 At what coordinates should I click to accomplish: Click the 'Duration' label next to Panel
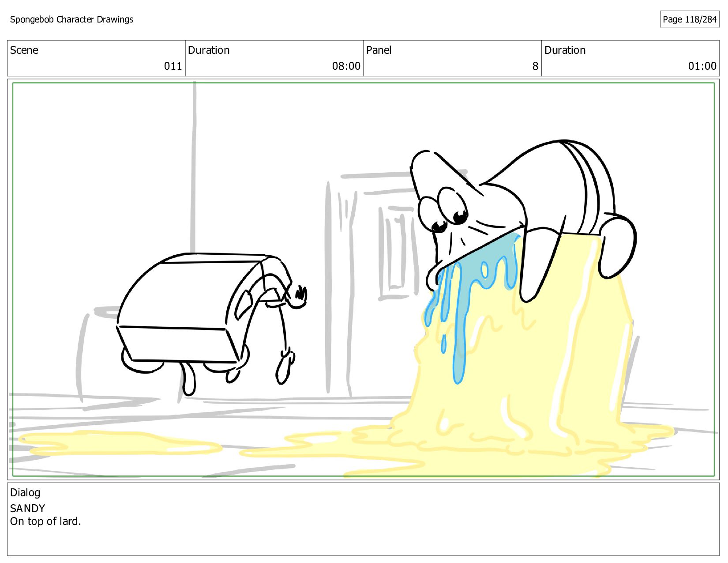coord(565,50)
